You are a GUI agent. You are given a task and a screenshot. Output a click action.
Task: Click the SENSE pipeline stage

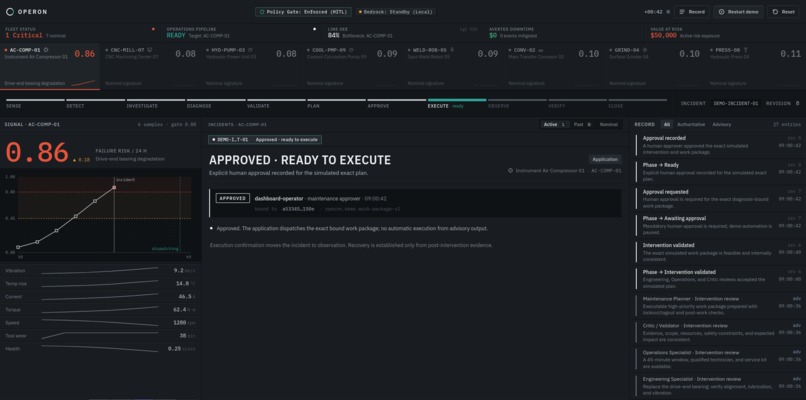[35, 103]
